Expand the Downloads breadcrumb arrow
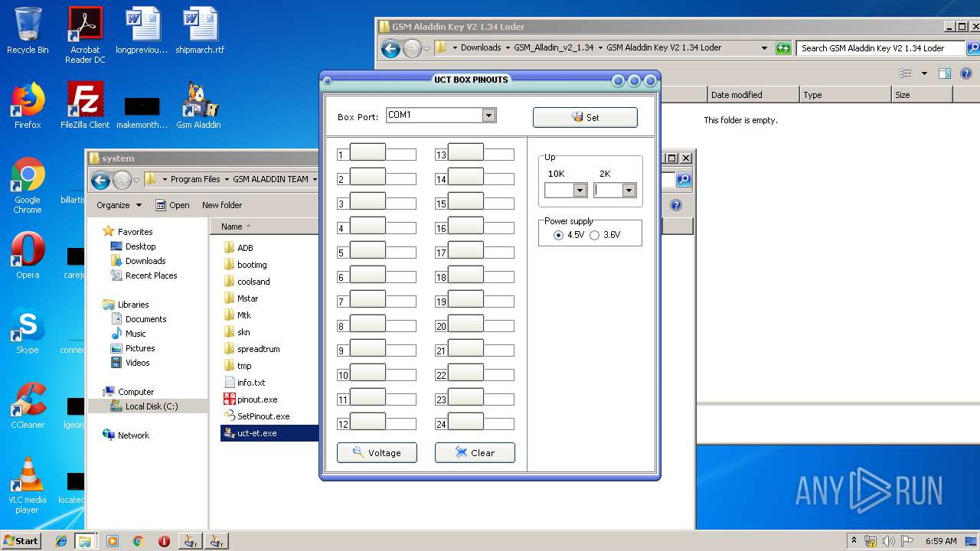Viewport: 980px width, 551px height. coord(508,47)
